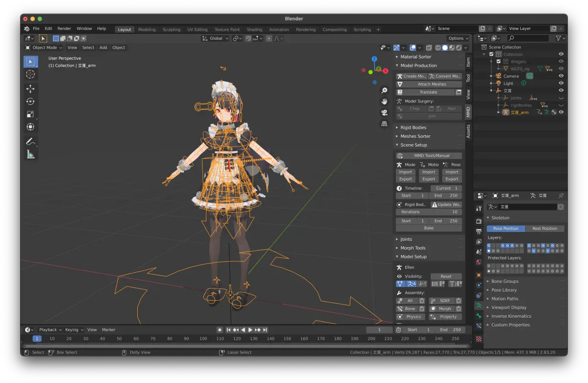The width and height of the screenshot is (588, 383).
Task: Expand the Rigid Bodies panel
Action: pyautogui.click(x=413, y=128)
